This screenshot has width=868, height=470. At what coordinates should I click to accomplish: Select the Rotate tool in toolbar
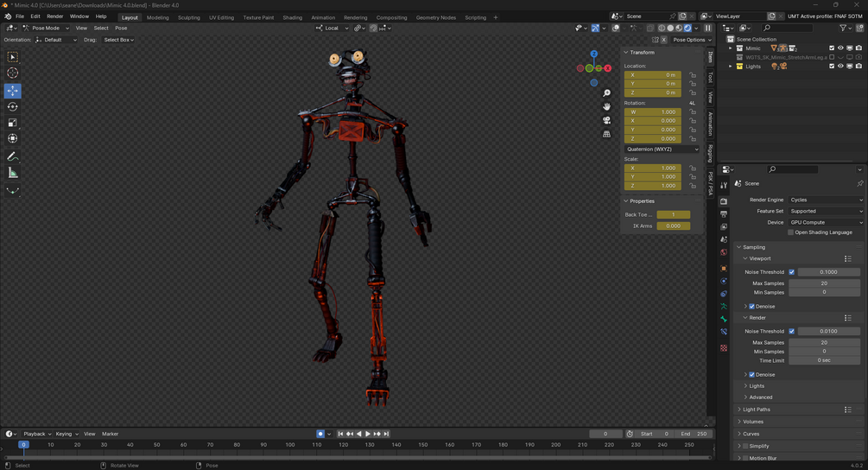click(x=13, y=107)
